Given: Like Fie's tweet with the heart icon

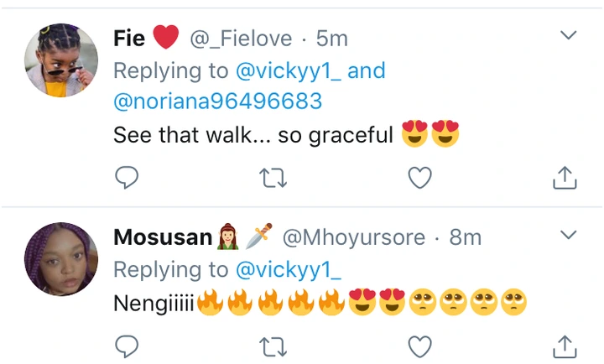Looking at the screenshot, I should 419,177.
